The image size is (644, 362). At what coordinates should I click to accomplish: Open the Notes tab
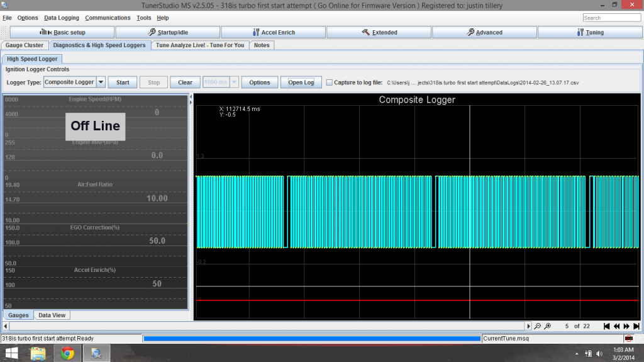pos(262,45)
